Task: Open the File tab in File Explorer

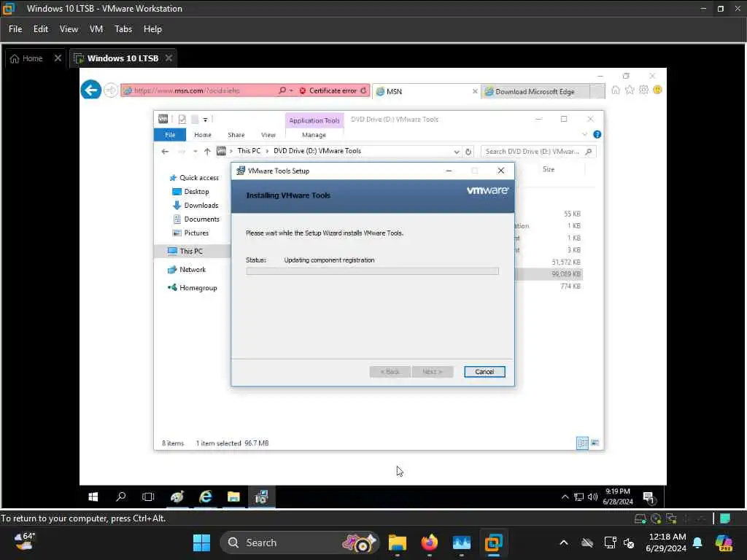Action: pyautogui.click(x=170, y=135)
